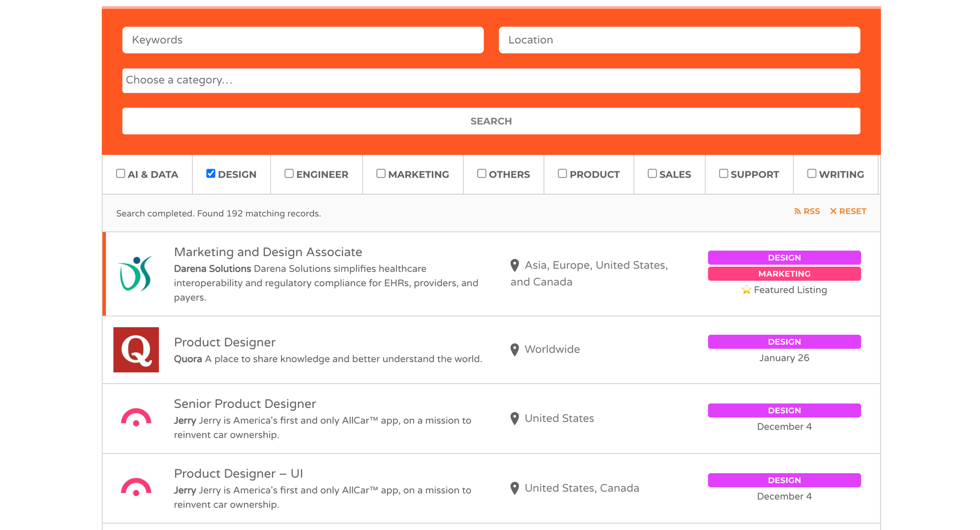Click the Featured Listing star icon

(746, 290)
